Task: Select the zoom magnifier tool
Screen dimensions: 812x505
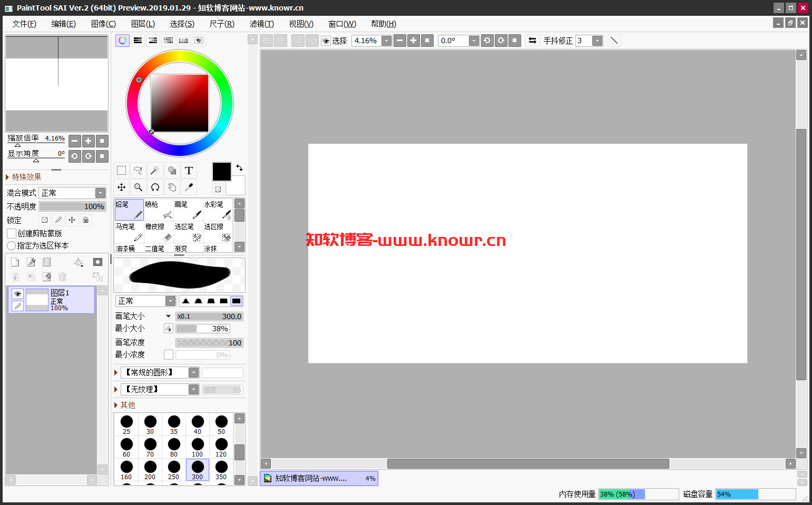Action: tap(138, 187)
